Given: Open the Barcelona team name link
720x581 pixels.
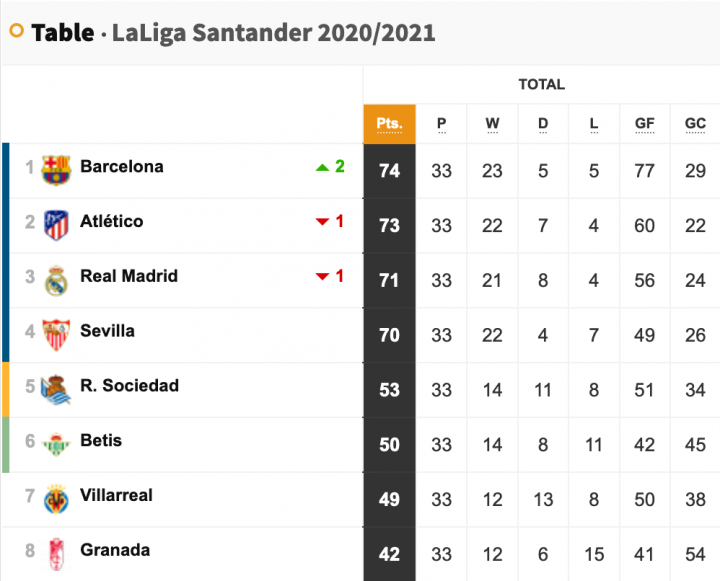Looking at the screenshot, I should [x=122, y=166].
